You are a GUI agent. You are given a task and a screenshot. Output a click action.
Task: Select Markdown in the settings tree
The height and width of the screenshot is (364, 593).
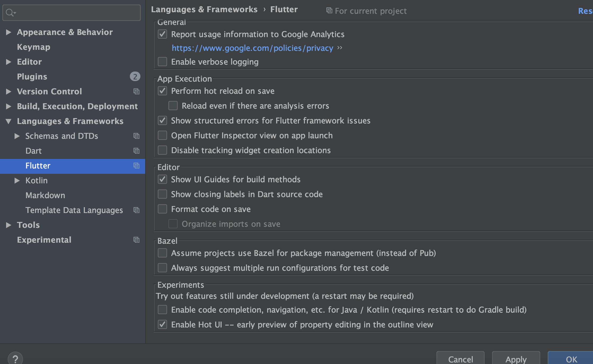coord(45,195)
